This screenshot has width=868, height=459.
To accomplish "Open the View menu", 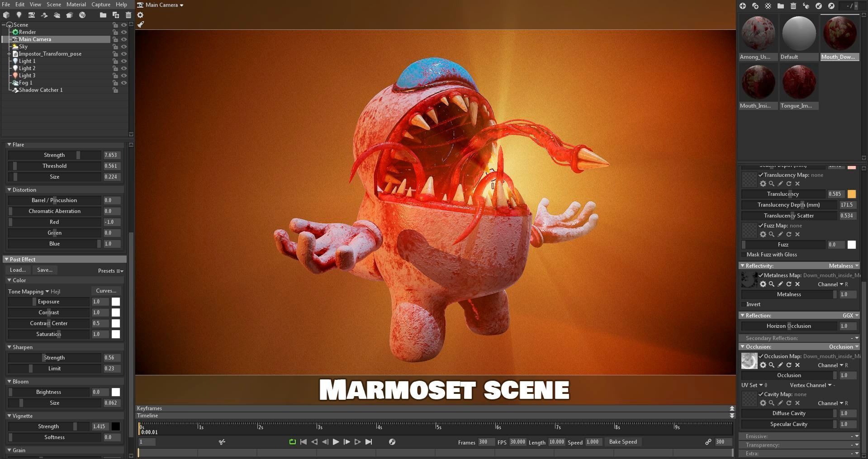I will (35, 4).
